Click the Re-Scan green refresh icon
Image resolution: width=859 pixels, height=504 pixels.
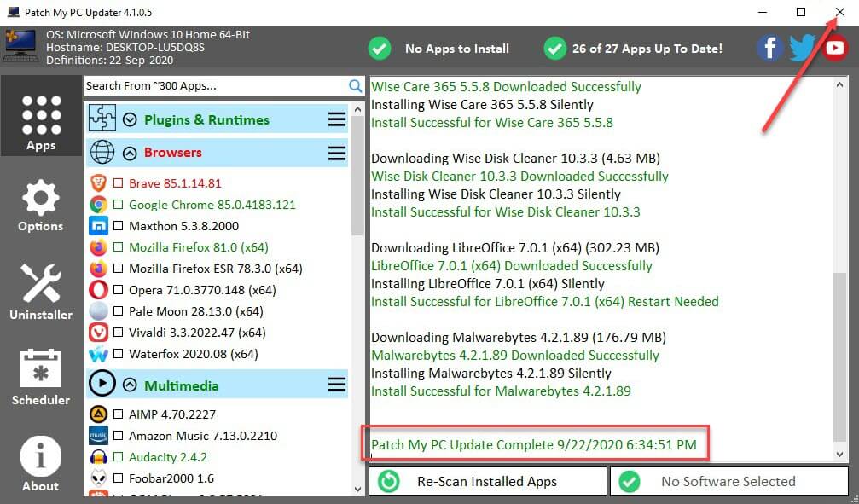tap(389, 482)
